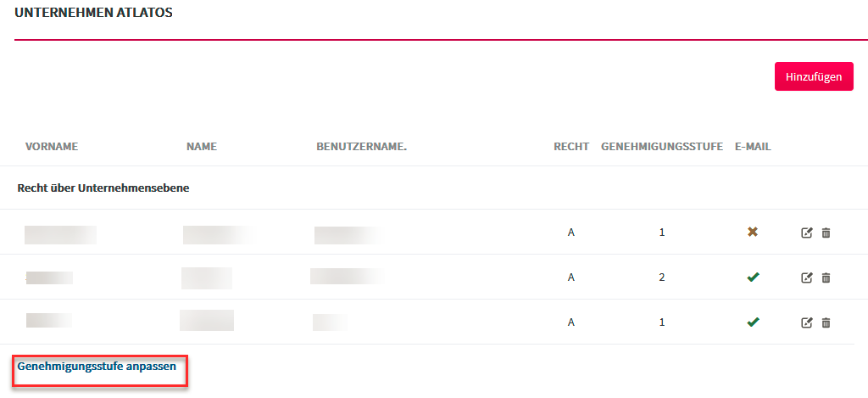Screen dimensions: 868x398
Task: Click approval level value 2
Action: pos(662,277)
